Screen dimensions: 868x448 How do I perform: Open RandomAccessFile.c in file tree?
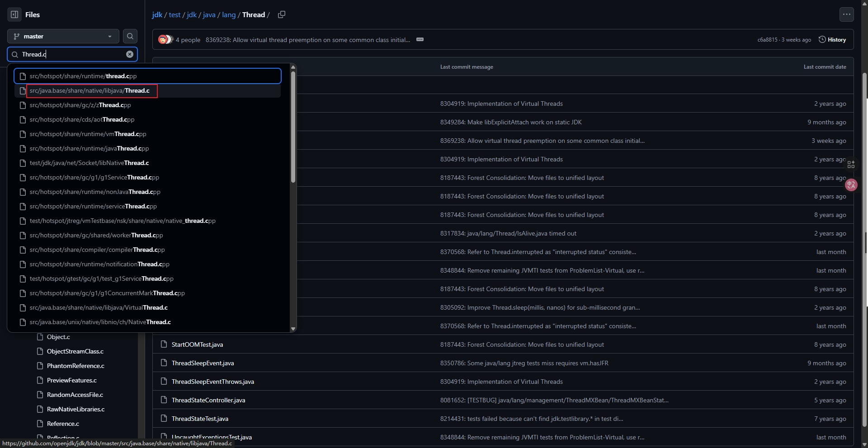(75, 395)
